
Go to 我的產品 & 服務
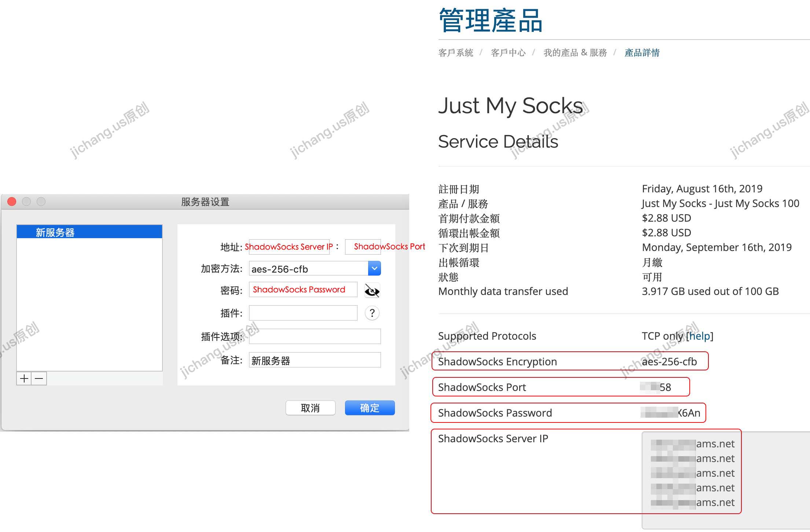coord(575,53)
